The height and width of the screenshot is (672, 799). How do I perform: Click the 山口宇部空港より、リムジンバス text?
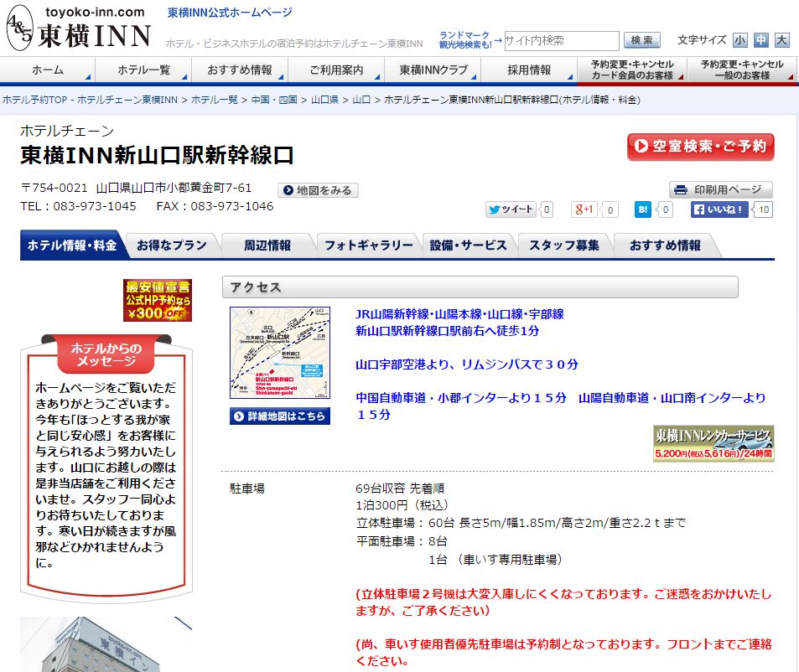[x=467, y=364]
